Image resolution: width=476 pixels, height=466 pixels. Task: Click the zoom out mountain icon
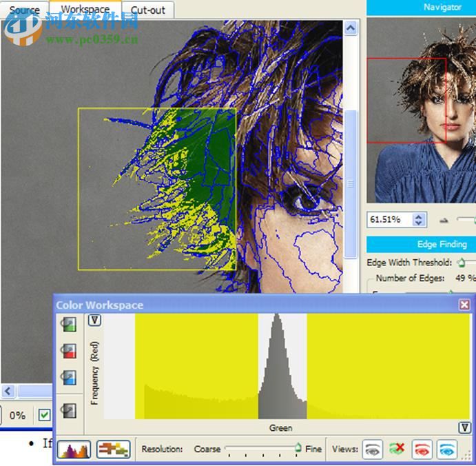click(444, 221)
